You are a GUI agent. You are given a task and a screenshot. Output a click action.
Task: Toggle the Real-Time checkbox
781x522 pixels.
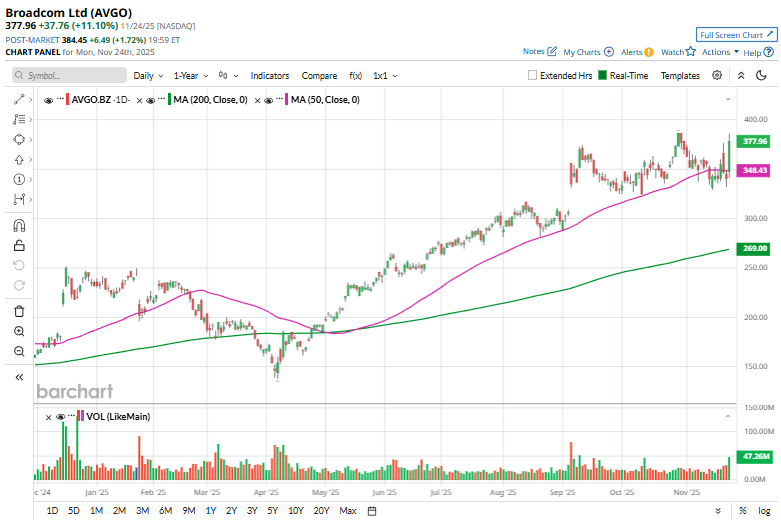602,75
